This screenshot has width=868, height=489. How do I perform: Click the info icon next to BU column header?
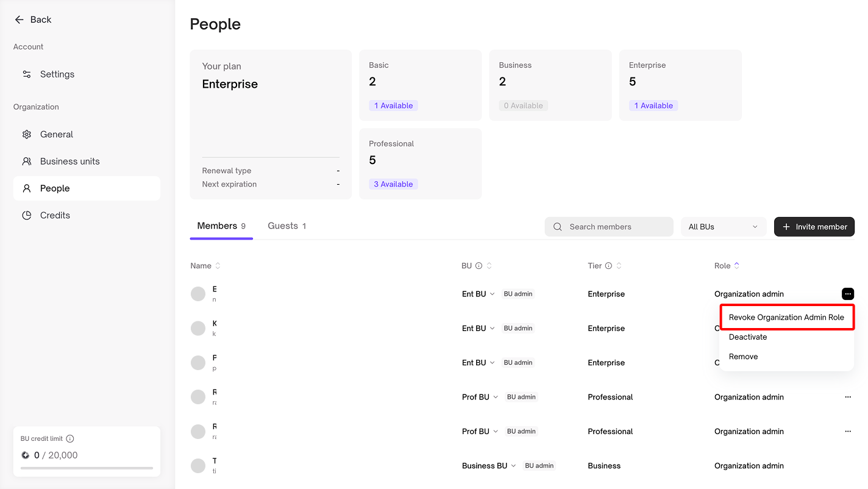[478, 266]
